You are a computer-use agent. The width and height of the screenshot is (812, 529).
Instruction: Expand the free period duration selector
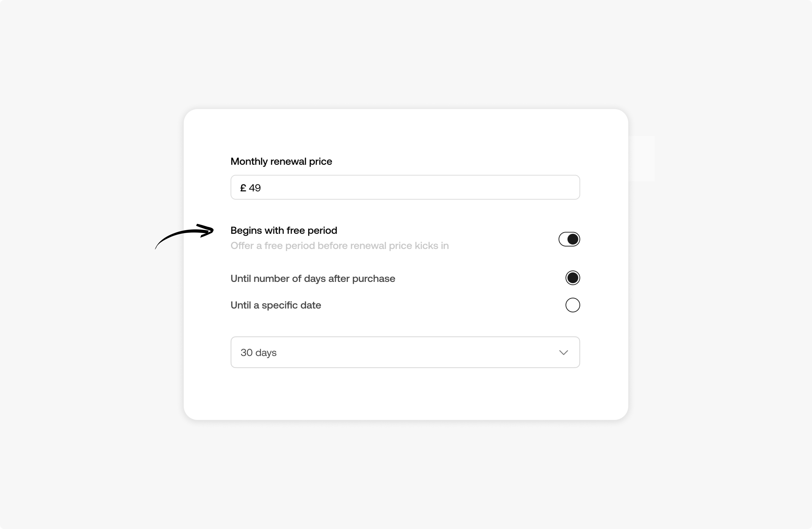[x=405, y=353]
